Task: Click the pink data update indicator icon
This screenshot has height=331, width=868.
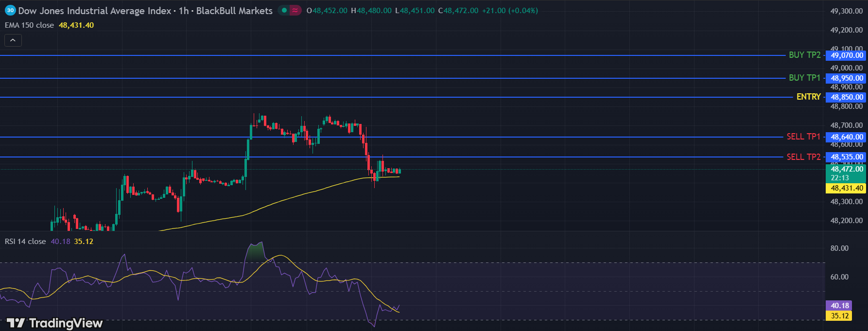Action: coord(295,10)
